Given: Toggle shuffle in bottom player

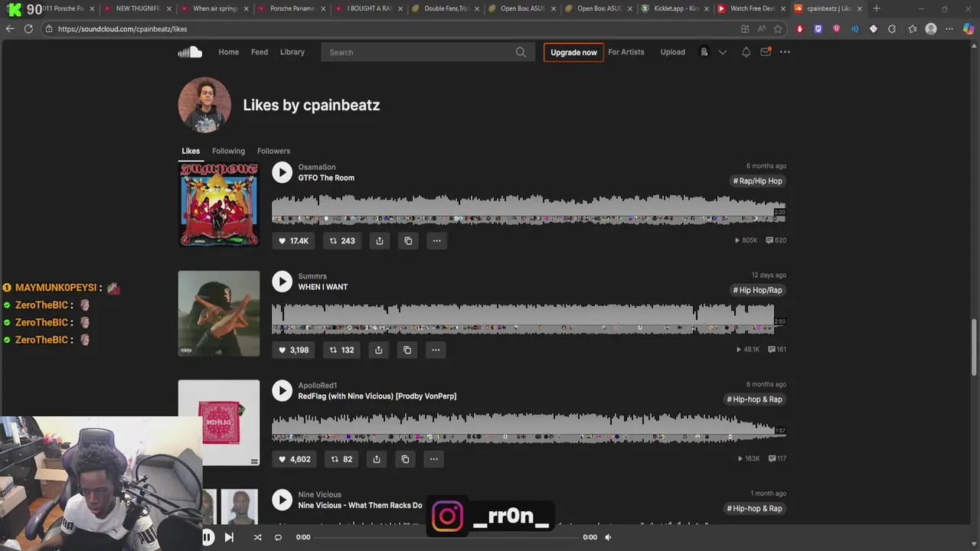Looking at the screenshot, I should click(x=257, y=537).
